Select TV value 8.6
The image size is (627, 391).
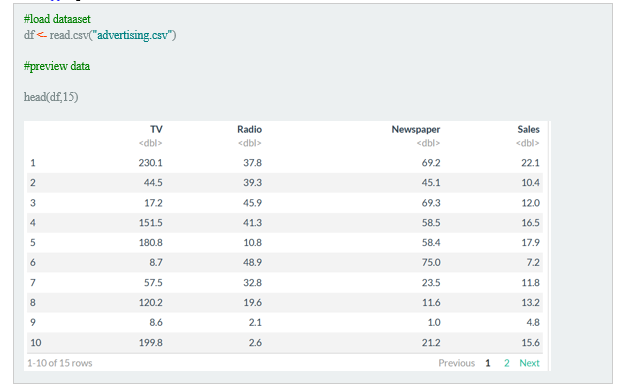click(156, 323)
